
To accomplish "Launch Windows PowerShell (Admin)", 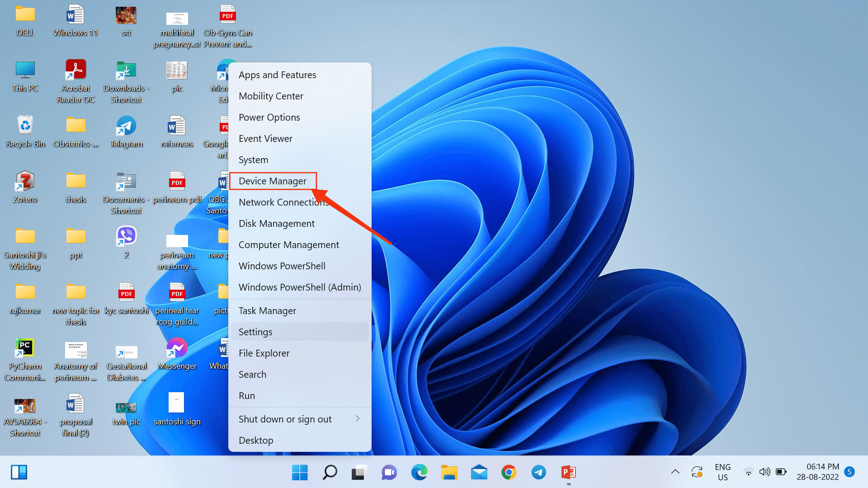I will [x=300, y=287].
